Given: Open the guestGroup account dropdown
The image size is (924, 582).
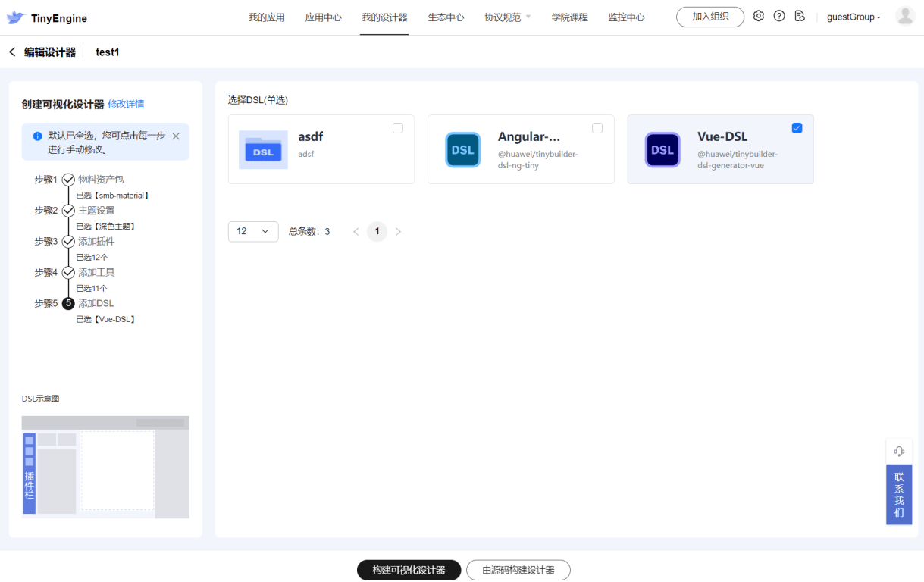Looking at the screenshot, I should click(854, 17).
